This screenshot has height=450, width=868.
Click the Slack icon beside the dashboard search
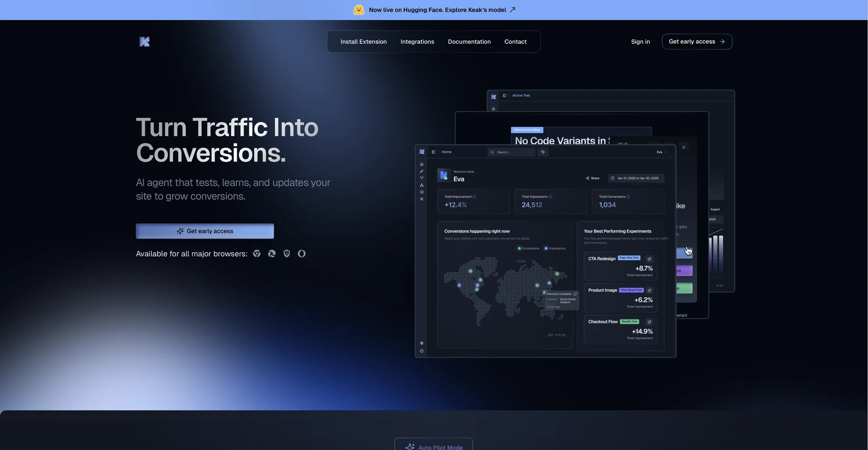543,152
